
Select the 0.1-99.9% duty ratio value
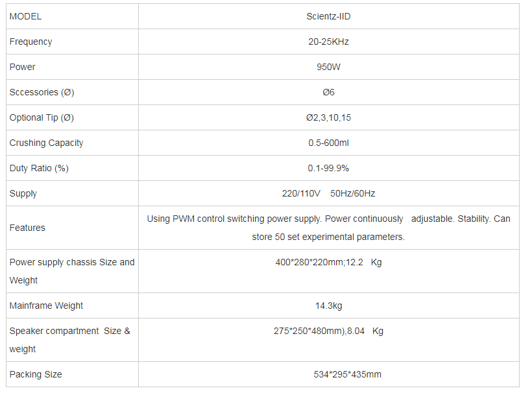click(x=328, y=168)
